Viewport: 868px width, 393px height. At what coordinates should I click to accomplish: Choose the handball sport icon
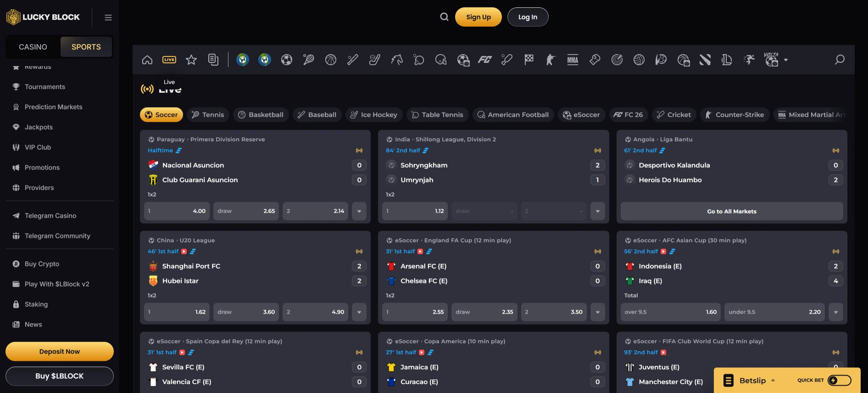tap(661, 60)
